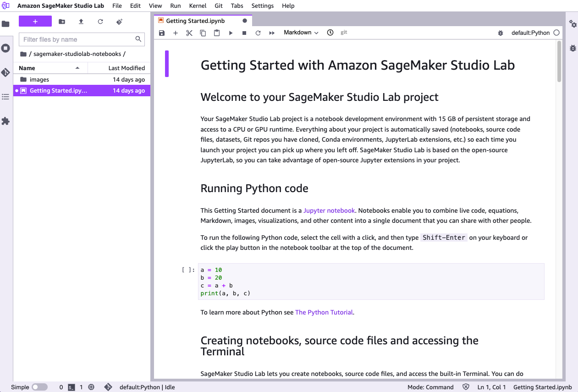Click the clock checkpoint icon in toolbar
The width and height of the screenshot is (578, 392).
click(x=330, y=33)
